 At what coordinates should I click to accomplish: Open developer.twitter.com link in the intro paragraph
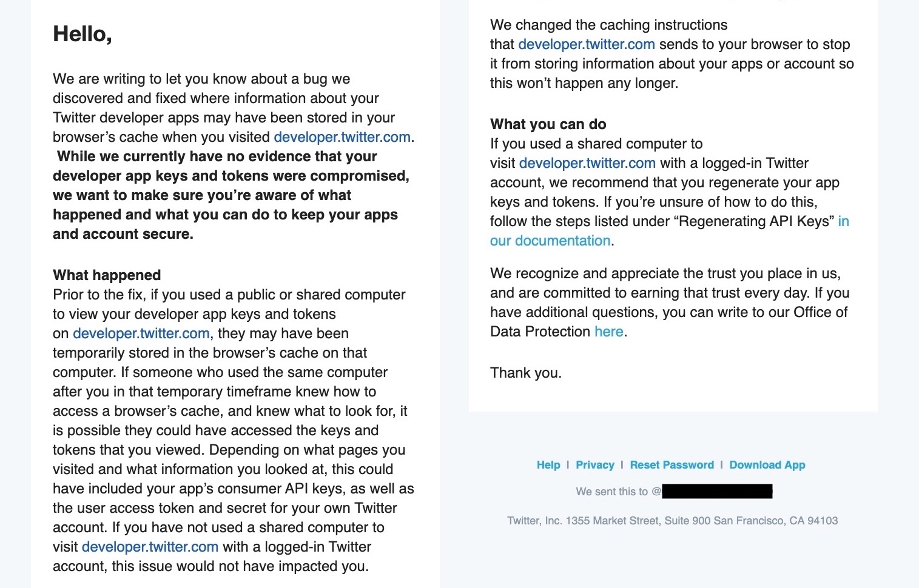point(342,137)
